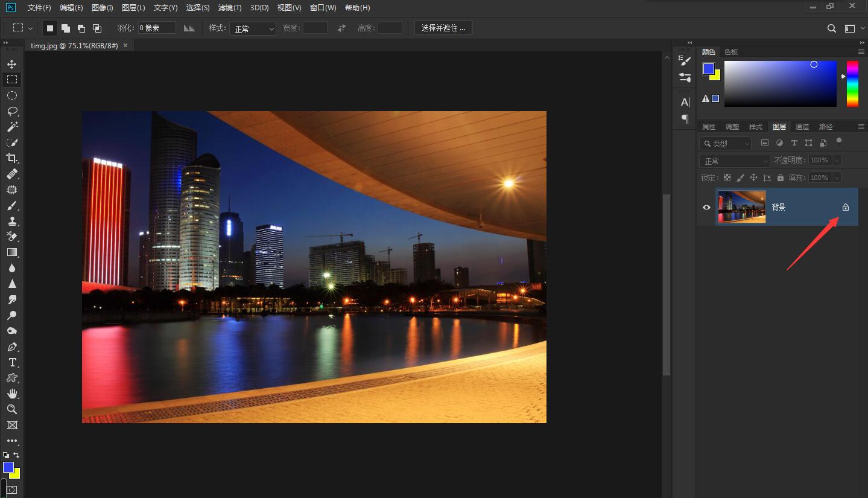Open the layer blend mode dropdown 正常

[x=734, y=161]
